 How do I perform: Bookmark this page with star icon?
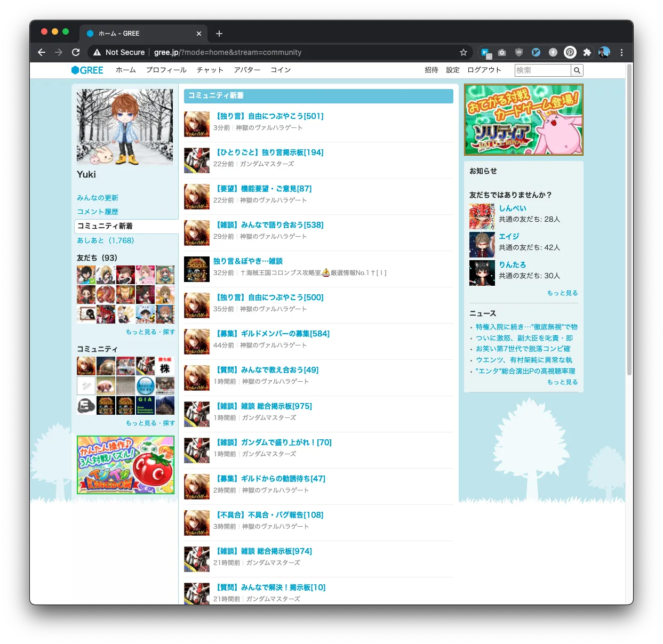click(x=463, y=52)
